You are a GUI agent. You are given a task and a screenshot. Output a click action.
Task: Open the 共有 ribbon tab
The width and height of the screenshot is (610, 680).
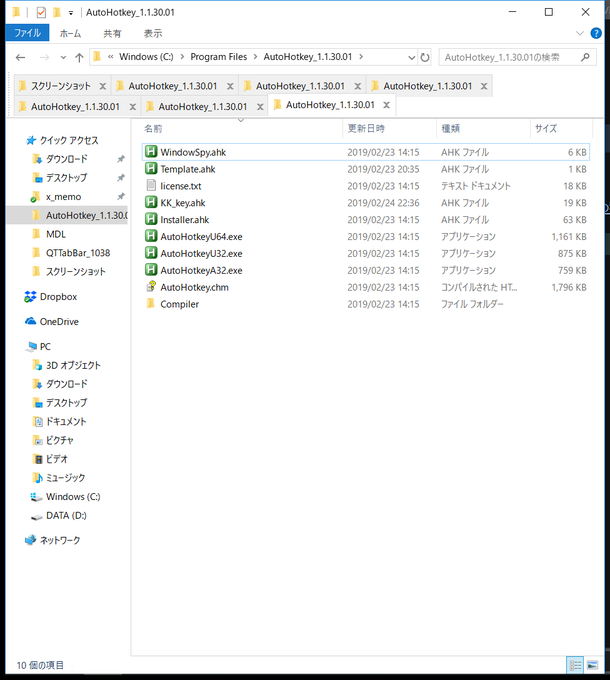click(x=112, y=33)
